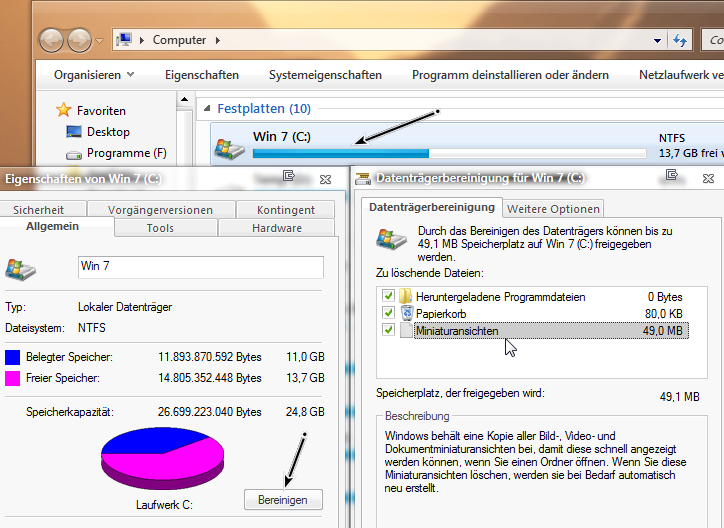The height and width of the screenshot is (528, 724).
Task: Switch to Weitere Optionen tab
Action: point(553,209)
